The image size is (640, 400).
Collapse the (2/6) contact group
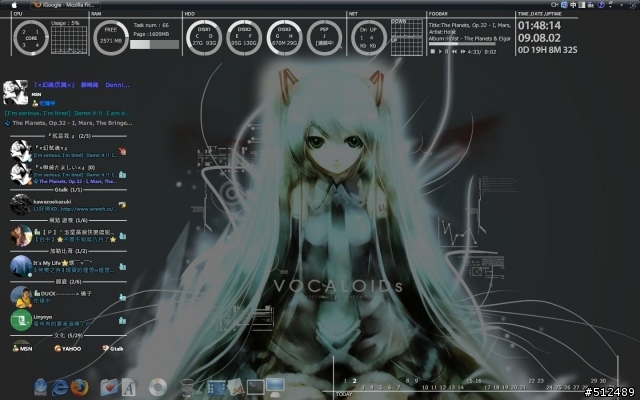(x=69, y=282)
